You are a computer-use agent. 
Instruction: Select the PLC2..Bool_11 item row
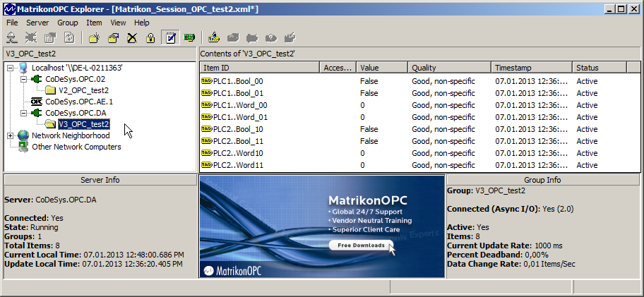coord(419,141)
